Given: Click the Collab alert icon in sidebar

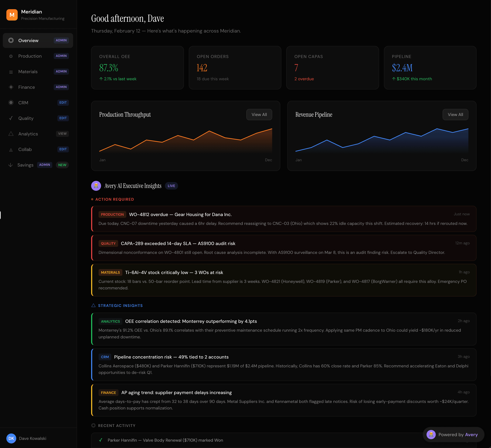Looking at the screenshot, I should coord(11,149).
